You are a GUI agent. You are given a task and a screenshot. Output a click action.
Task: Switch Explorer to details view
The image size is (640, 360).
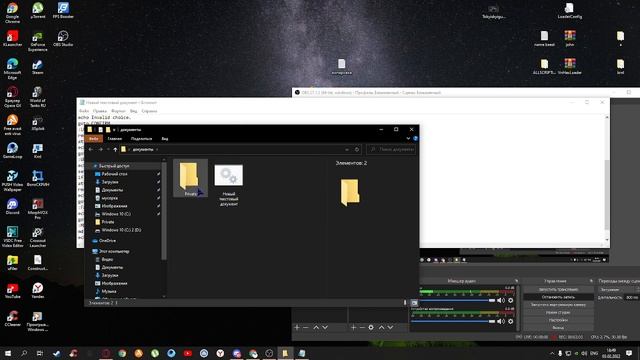tap(405, 303)
